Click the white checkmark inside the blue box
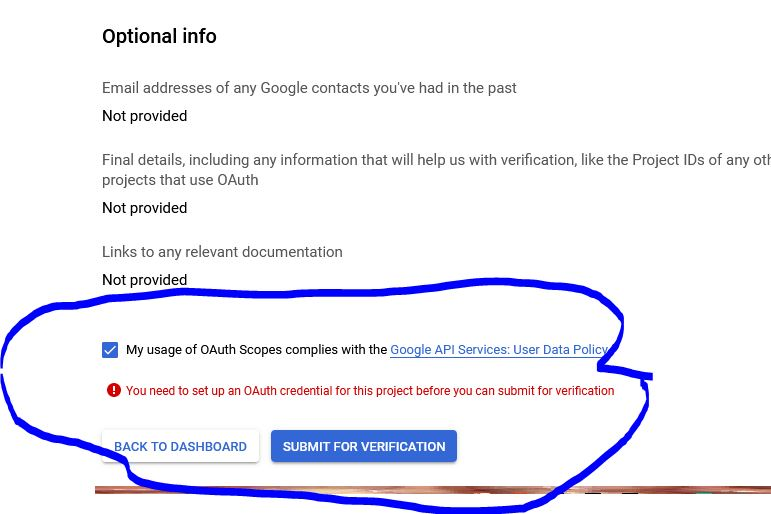The height and width of the screenshot is (514, 771). (110, 350)
